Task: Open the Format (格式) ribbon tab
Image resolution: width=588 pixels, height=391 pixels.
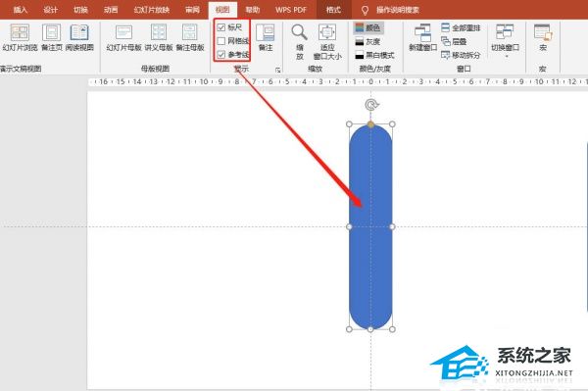Action: point(333,10)
